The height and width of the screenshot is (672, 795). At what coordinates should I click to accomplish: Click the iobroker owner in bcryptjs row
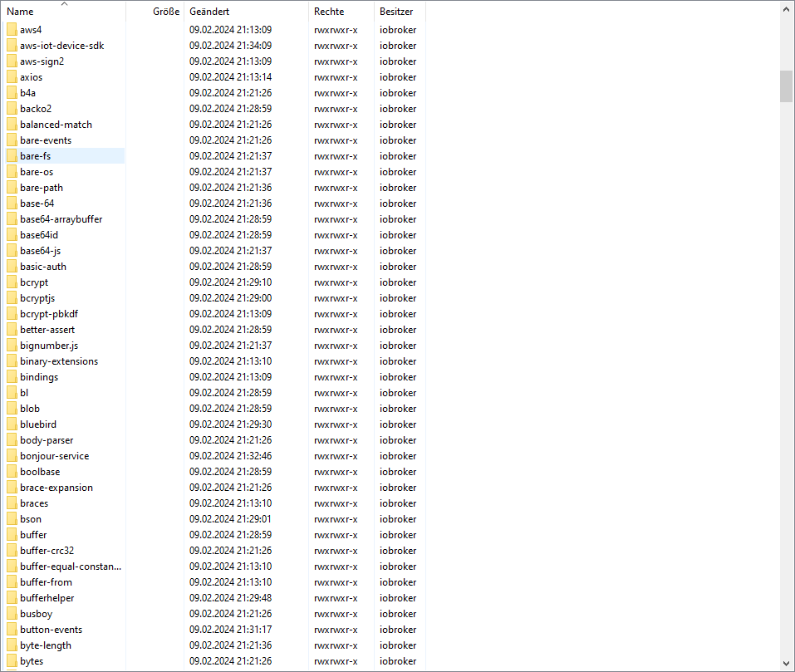pos(398,298)
